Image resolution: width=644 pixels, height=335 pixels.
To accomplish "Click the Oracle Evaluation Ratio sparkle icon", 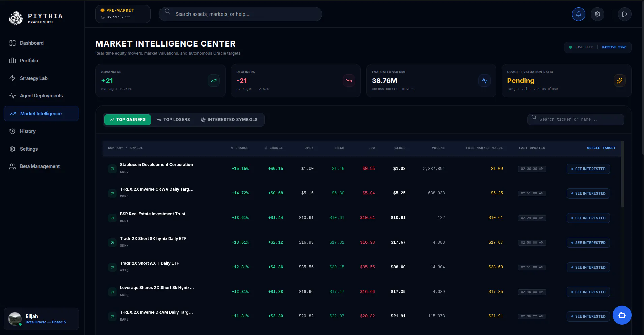I will pyautogui.click(x=620, y=81).
